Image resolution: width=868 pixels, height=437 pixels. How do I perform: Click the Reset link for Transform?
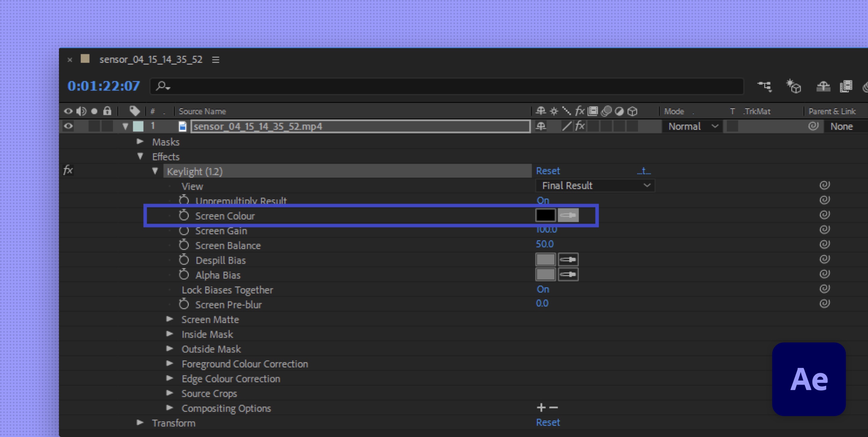tap(548, 423)
